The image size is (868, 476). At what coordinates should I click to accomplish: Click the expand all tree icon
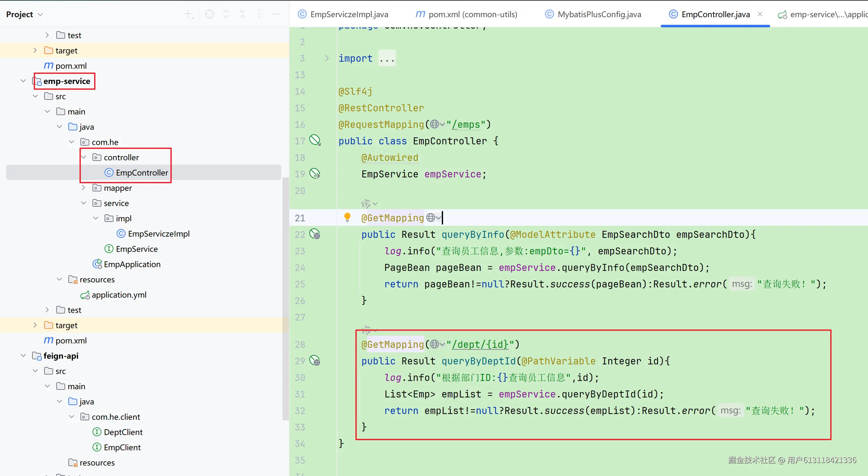(226, 14)
